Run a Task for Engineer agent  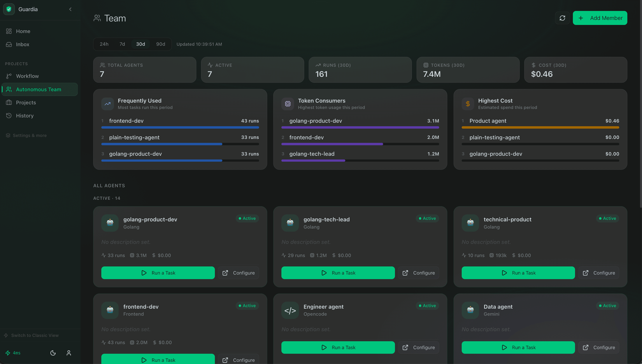[338, 348]
